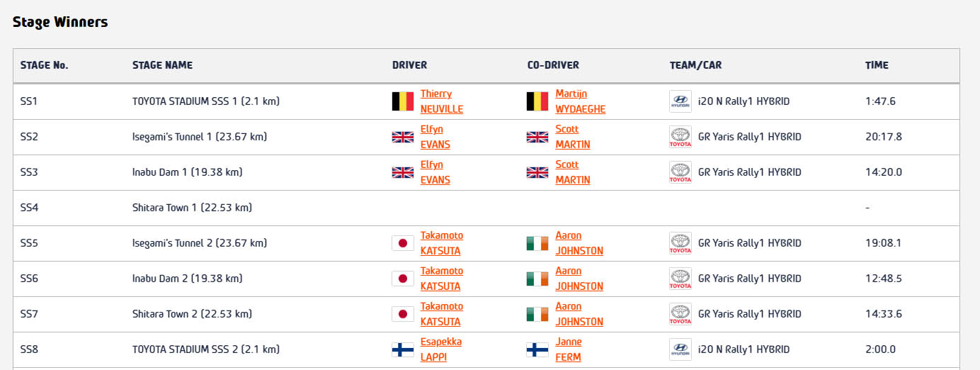Click the Belgian flag beside Thierry Neuville
Screen dimensions: 980x370
tap(403, 101)
